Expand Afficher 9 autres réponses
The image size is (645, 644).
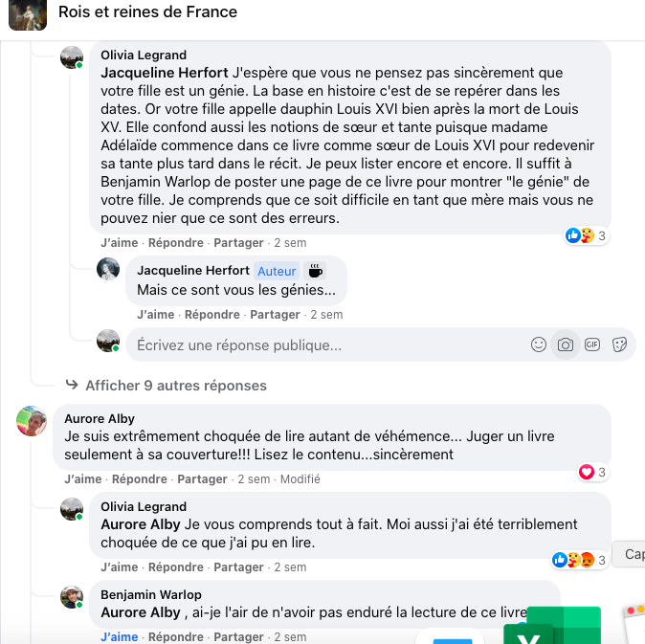click(176, 386)
